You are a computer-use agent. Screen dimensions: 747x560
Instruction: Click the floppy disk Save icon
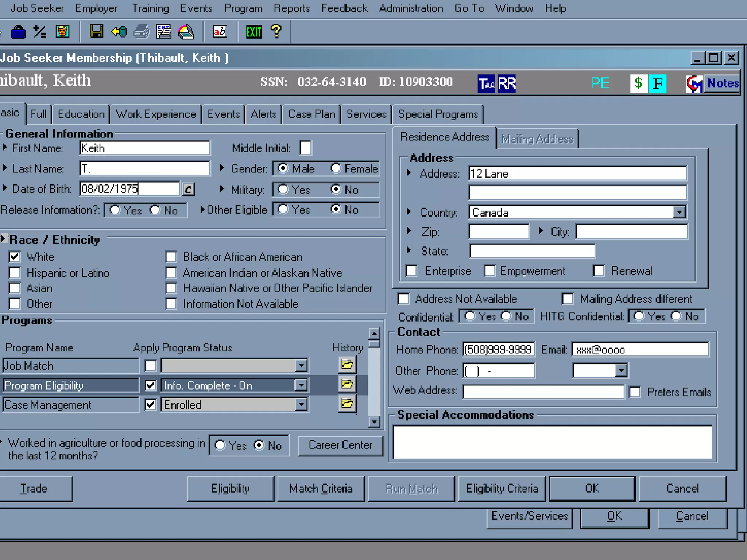point(96,32)
